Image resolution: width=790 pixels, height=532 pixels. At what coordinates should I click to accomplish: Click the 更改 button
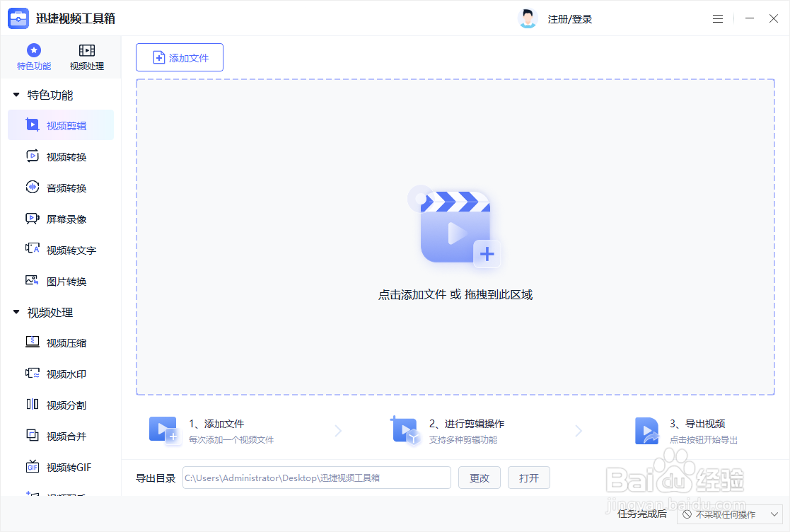tap(479, 478)
